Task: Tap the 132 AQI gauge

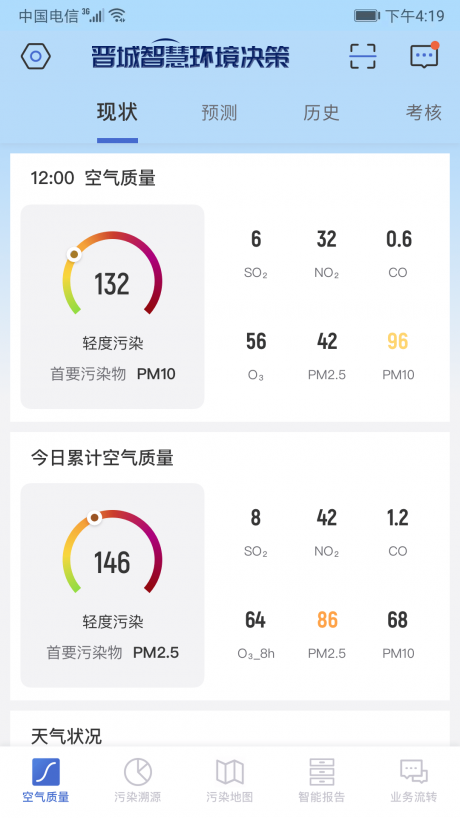Action: pos(112,274)
